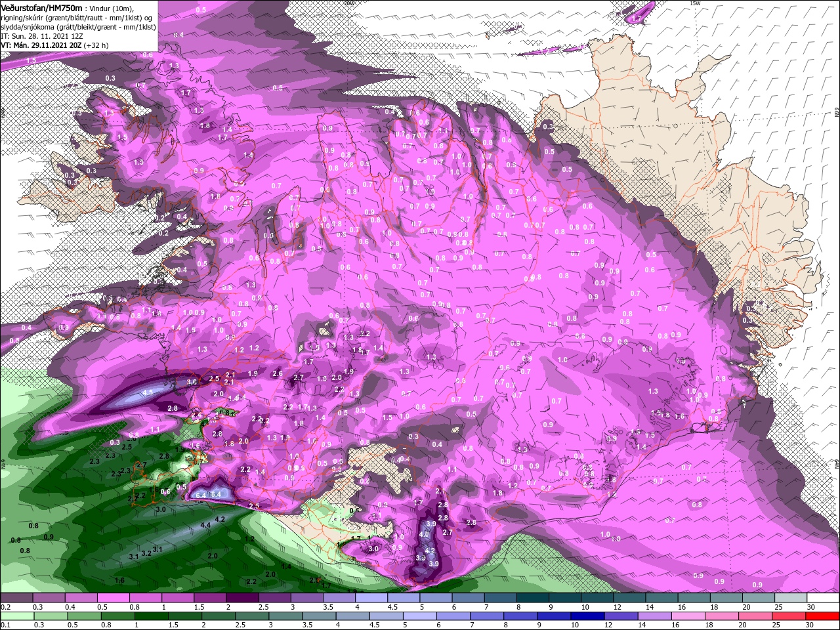Pick the palest green 0.1–0.3 rain legend swatch
Viewport: 840px width, 630px height.
coord(17,616)
